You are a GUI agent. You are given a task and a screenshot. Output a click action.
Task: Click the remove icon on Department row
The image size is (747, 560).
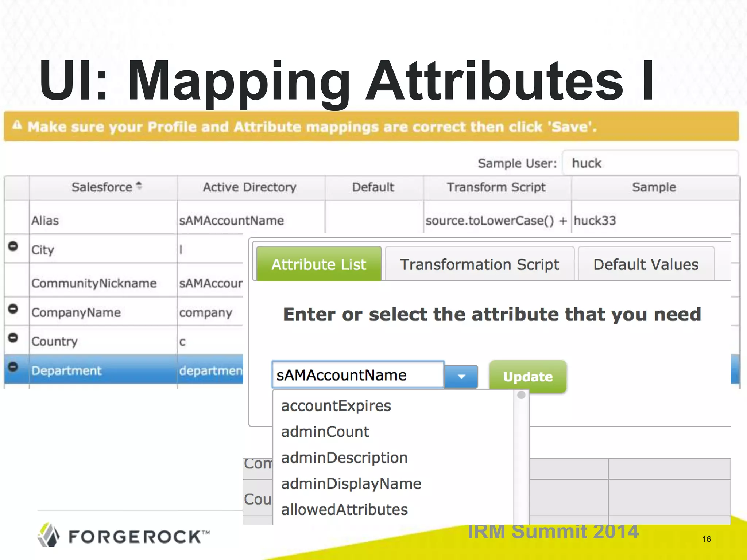(x=13, y=367)
